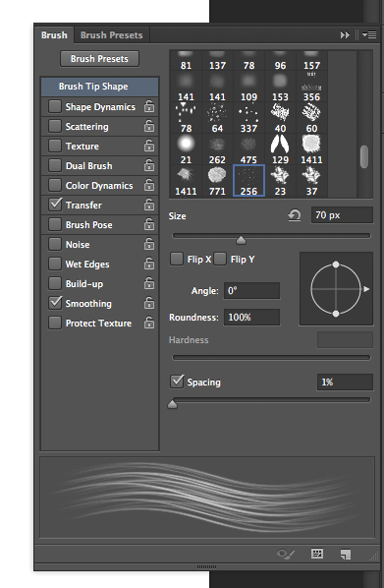Screen dimensions: 384x588
Task: Disable the Spacing checkbox
Action: [177, 382]
